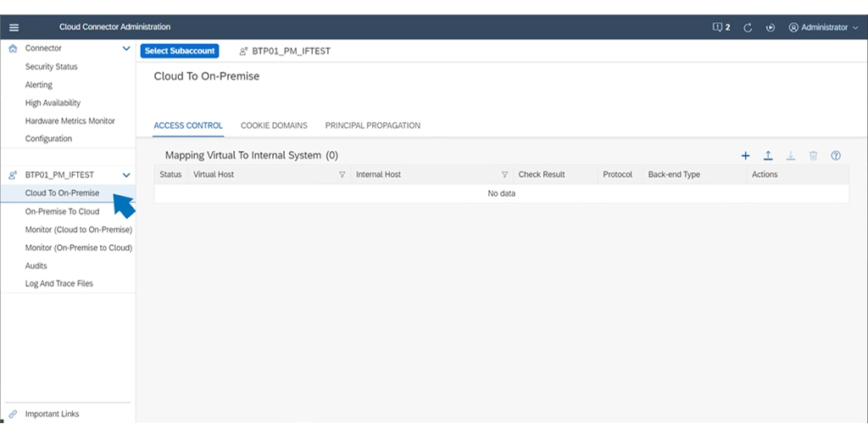Viewport: 868px width, 446px height.
Task: Click the Important Links chain icon
Action: pyautogui.click(x=13, y=414)
